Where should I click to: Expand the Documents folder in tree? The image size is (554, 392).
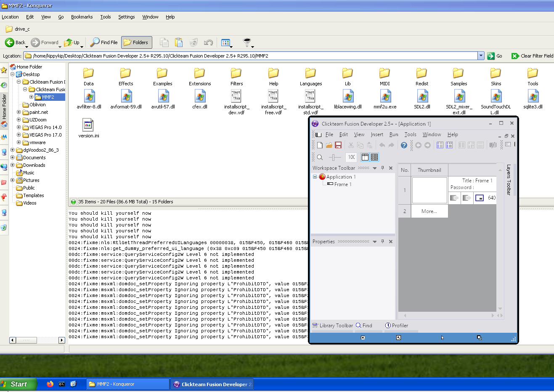[x=13, y=158]
